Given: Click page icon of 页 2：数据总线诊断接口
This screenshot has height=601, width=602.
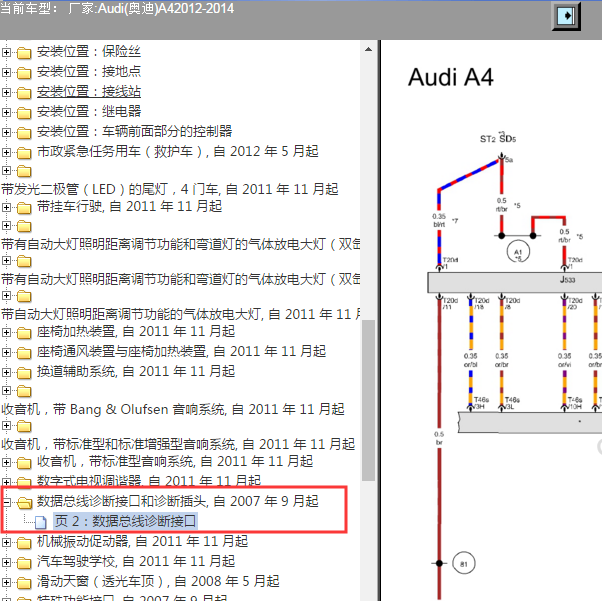Looking at the screenshot, I should point(40,522).
